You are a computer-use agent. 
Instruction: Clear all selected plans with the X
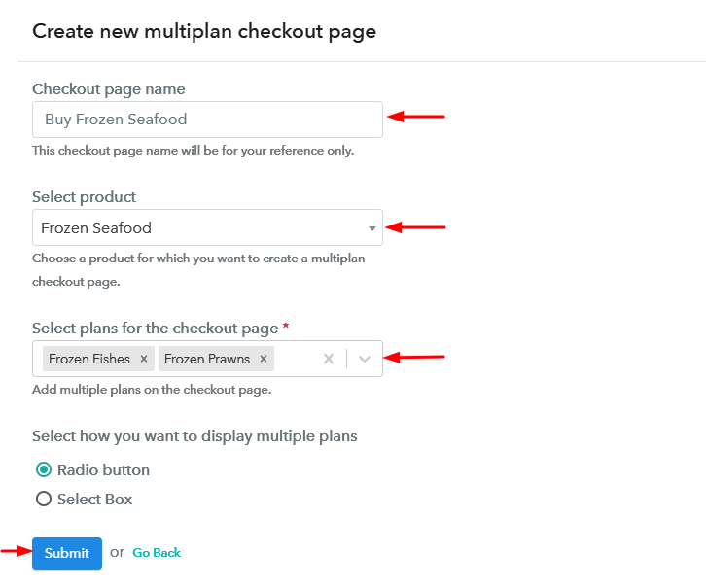coord(329,359)
